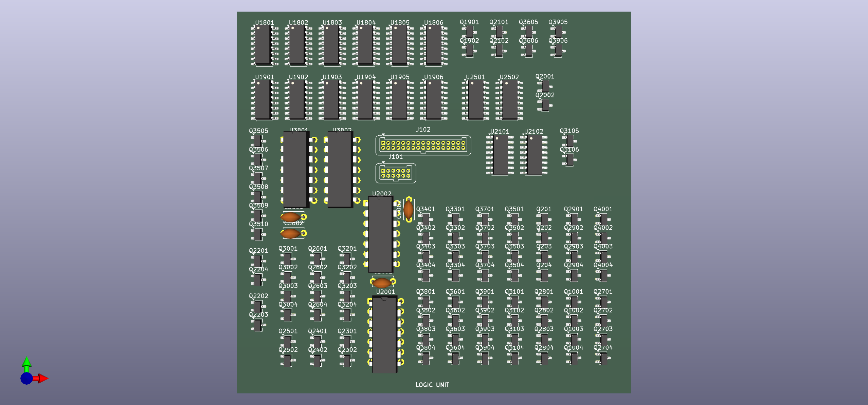Click the "Q3605" reference label
This screenshot has height=405, width=868.
528,22
